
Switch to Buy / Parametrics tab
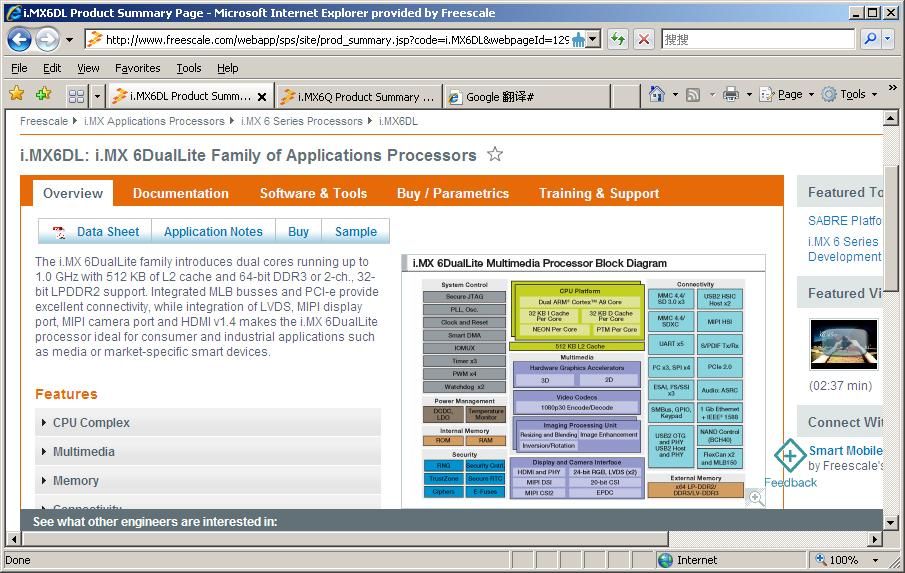click(x=453, y=193)
